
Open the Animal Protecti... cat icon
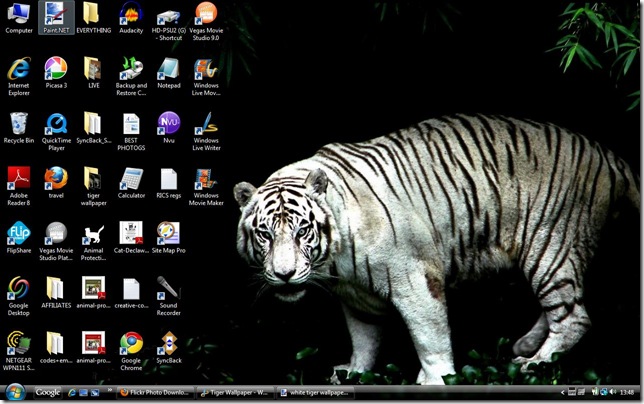coord(94,242)
